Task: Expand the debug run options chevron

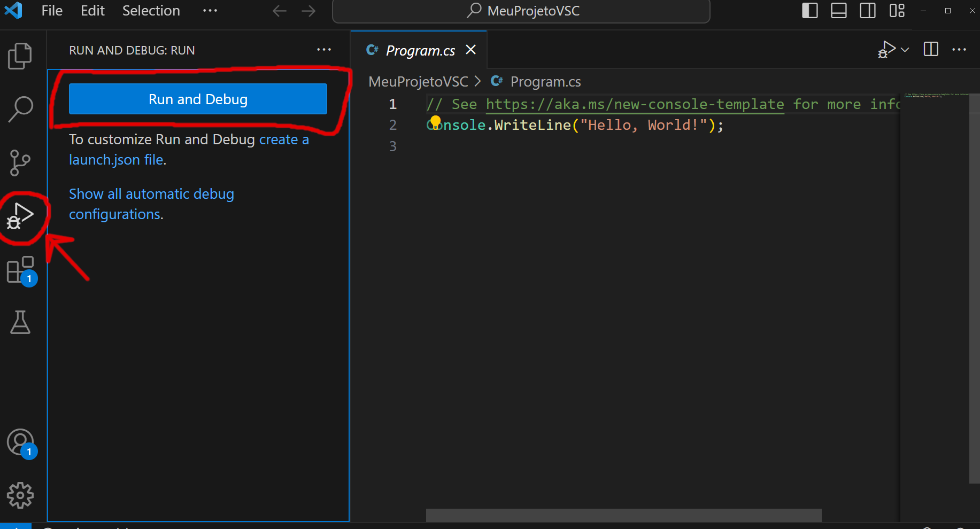Action: 905,49
